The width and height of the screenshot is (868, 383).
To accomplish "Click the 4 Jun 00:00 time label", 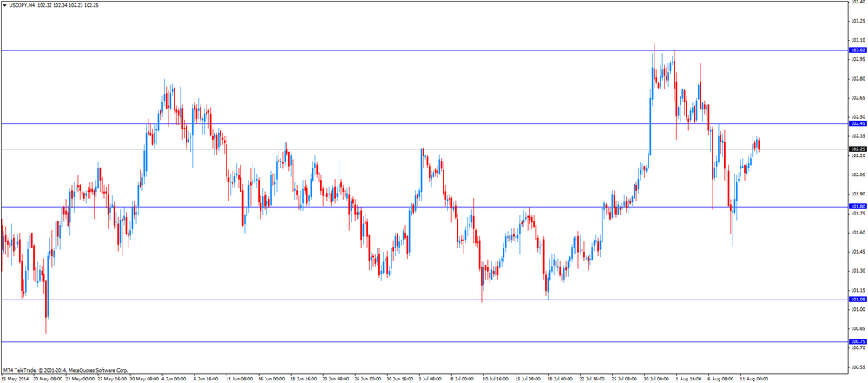I will [x=175, y=380].
